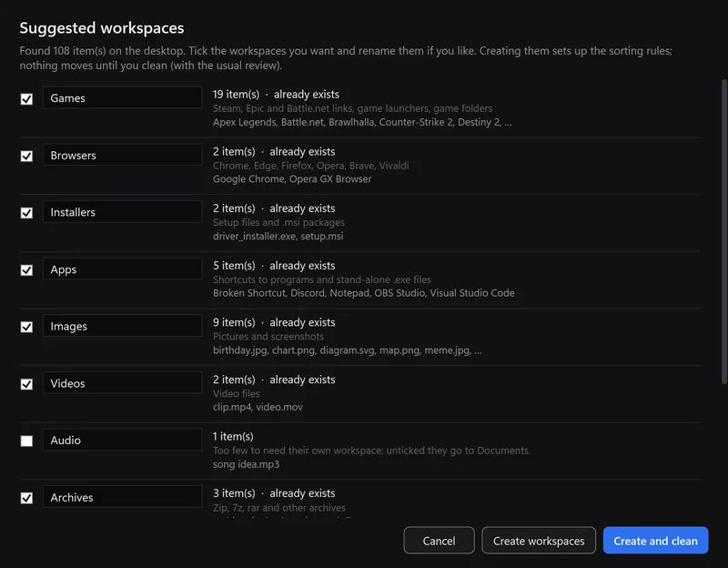728x568 pixels.
Task: Click Installers row '2 item(s) · already exists'
Action: point(274,208)
